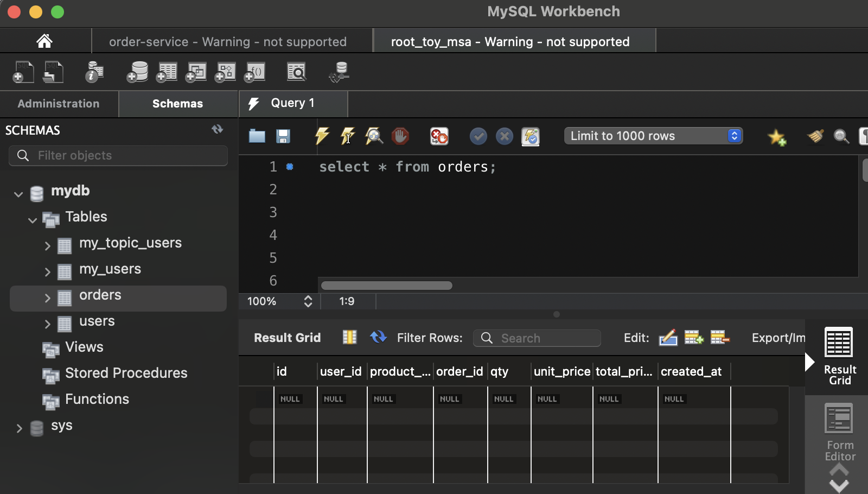Screen dimensions: 868x494
Task: Open an SQL script file in new tab
Action: point(53,72)
